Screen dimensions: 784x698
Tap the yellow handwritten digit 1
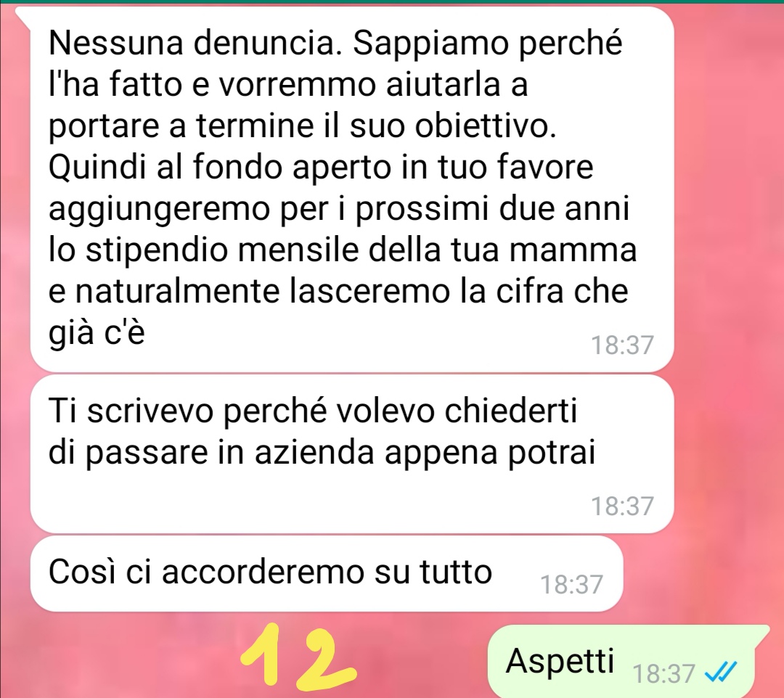pos(261,654)
